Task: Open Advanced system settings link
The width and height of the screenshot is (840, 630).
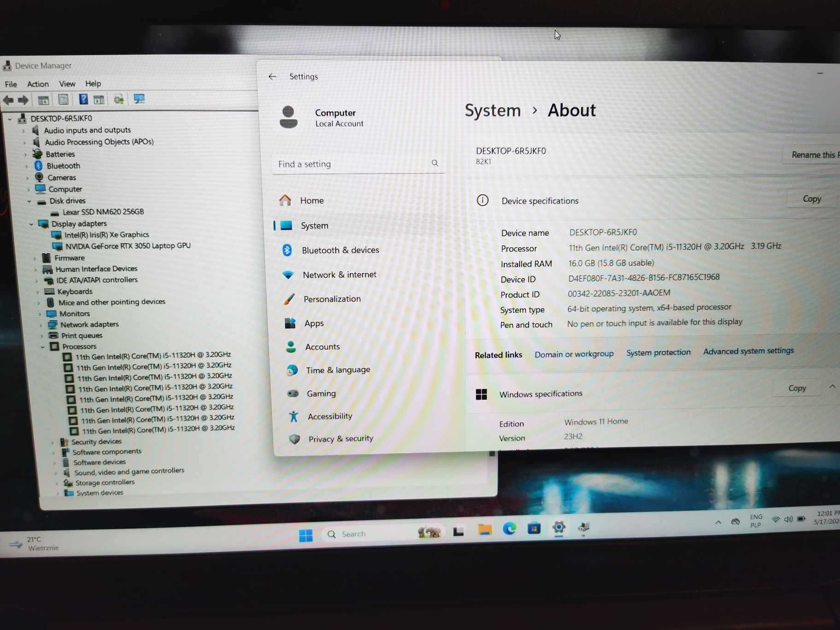Action: pos(748,351)
